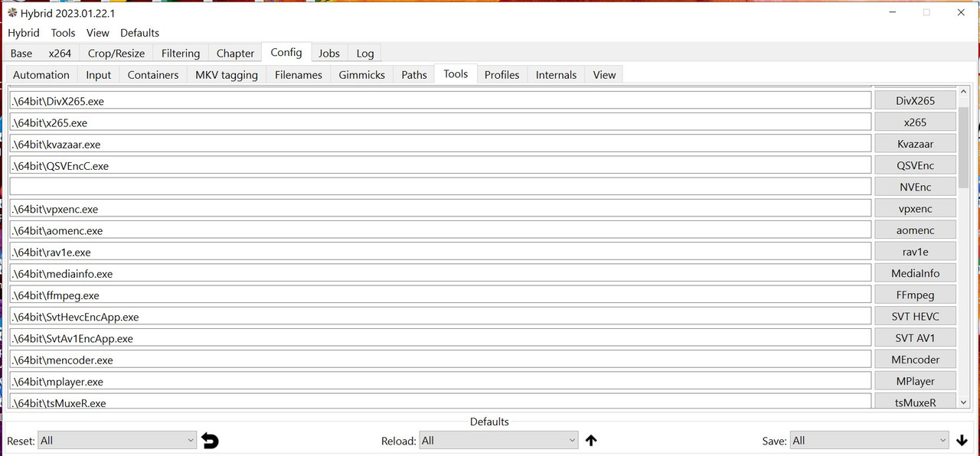Open the Hybrid menu

24,33
